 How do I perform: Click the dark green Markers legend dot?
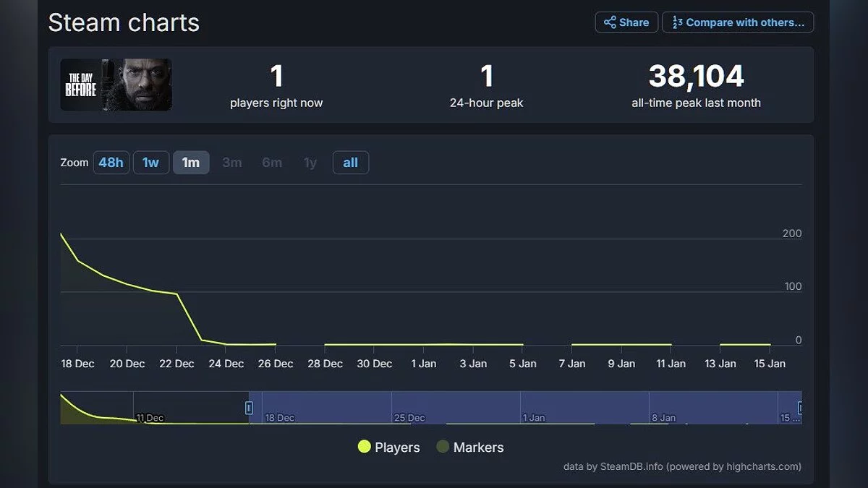click(443, 447)
